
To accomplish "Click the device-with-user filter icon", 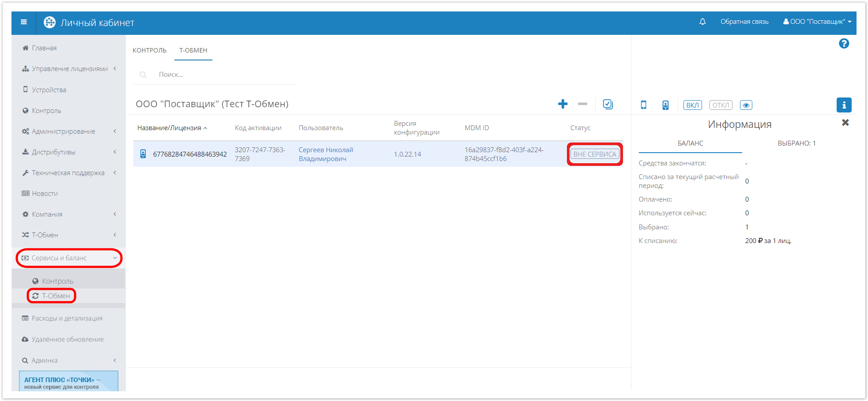I will (665, 105).
